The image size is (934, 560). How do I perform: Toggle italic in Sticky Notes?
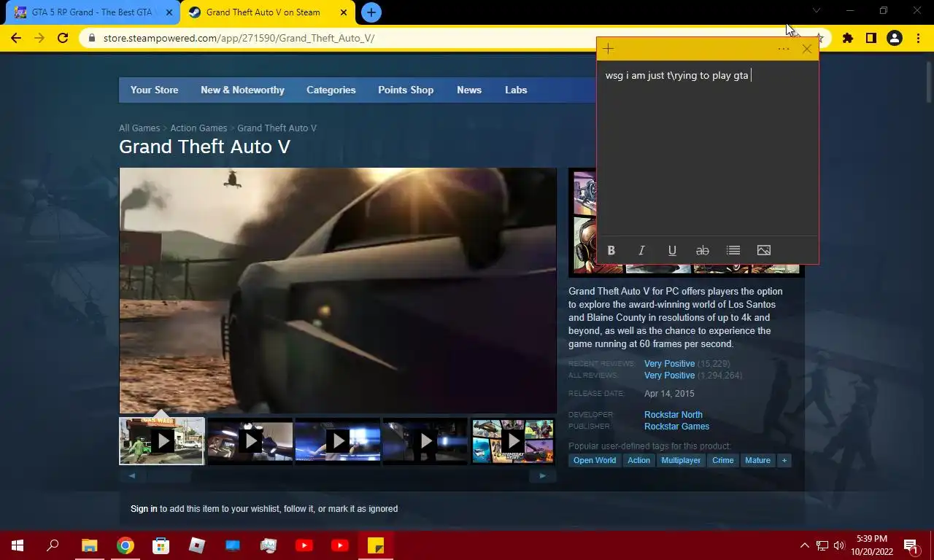click(x=642, y=250)
